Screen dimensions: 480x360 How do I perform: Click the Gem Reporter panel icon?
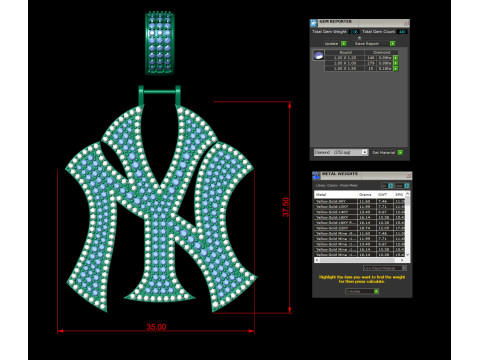[313, 23]
